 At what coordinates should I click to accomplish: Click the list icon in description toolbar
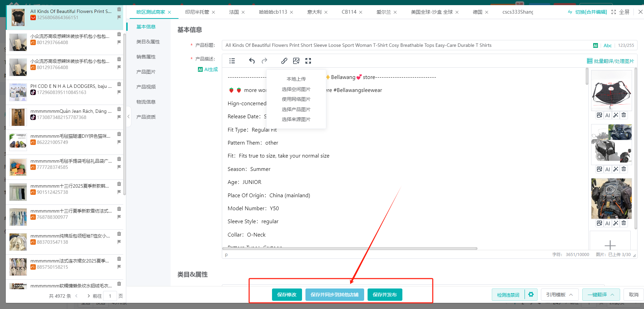coord(232,61)
